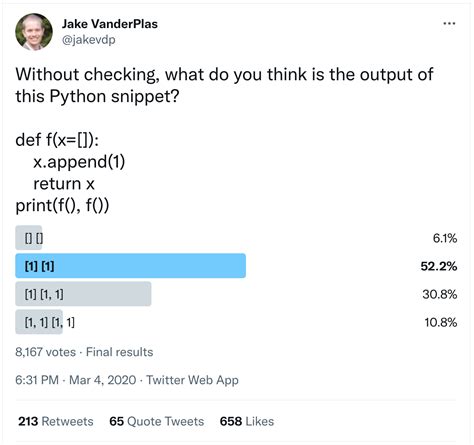Image resolution: width=474 pixels, height=445 pixels.
Task: Click the 6.1% poll result
Action: click(445, 238)
